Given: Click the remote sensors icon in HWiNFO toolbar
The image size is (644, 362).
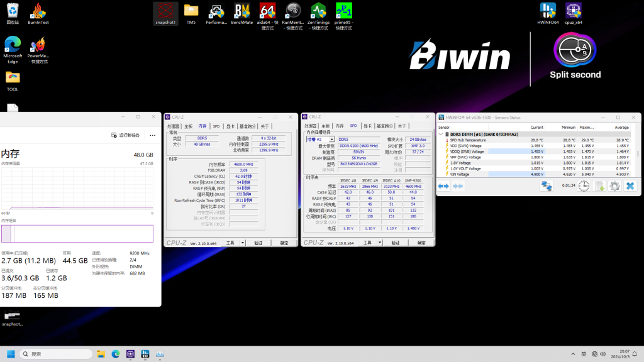Looking at the screenshot, I should coord(546,186).
